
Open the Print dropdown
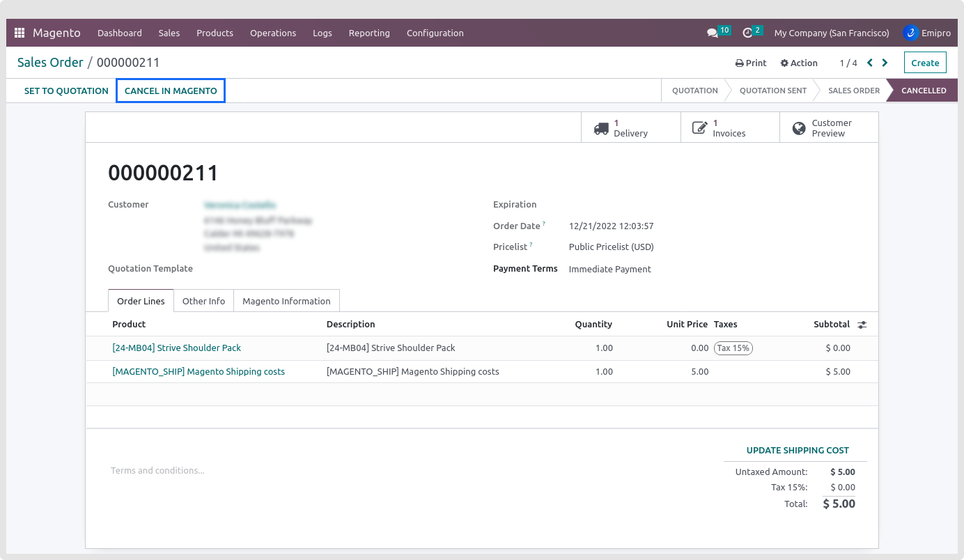click(751, 63)
